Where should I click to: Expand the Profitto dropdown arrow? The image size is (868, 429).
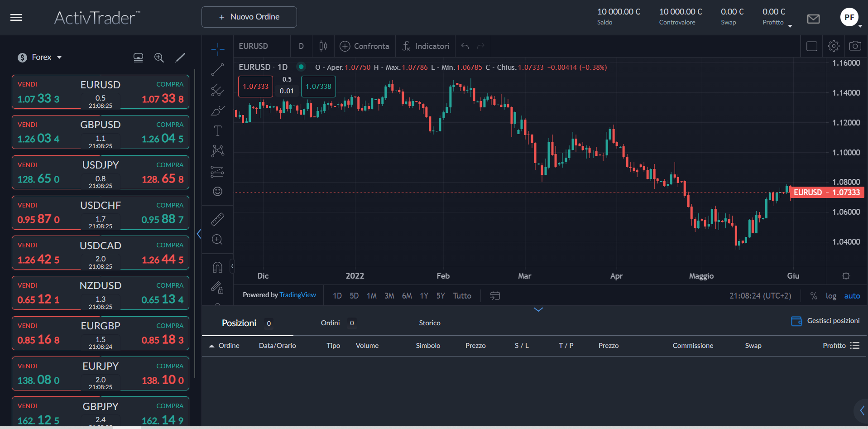pos(790,26)
